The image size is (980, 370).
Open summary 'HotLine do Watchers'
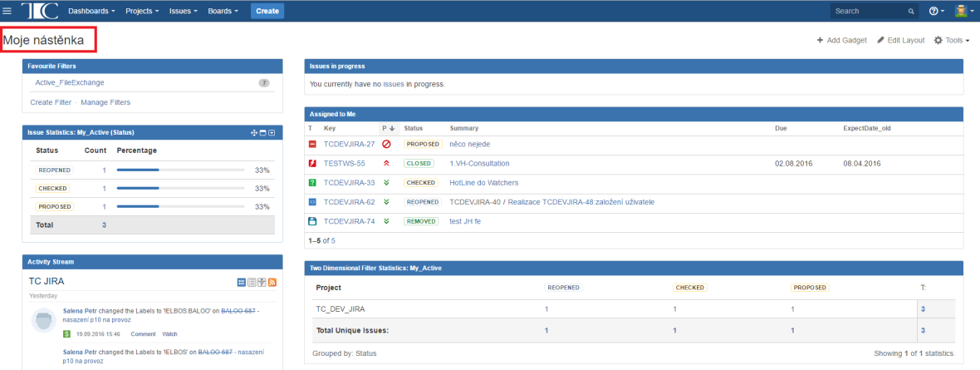point(483,183)
